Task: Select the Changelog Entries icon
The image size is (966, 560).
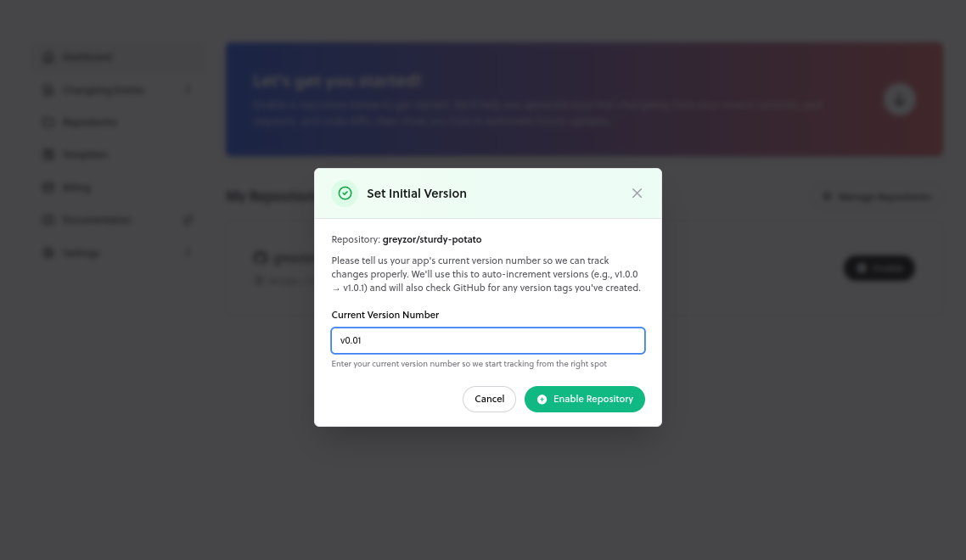Action: click(x=48, y=89)
